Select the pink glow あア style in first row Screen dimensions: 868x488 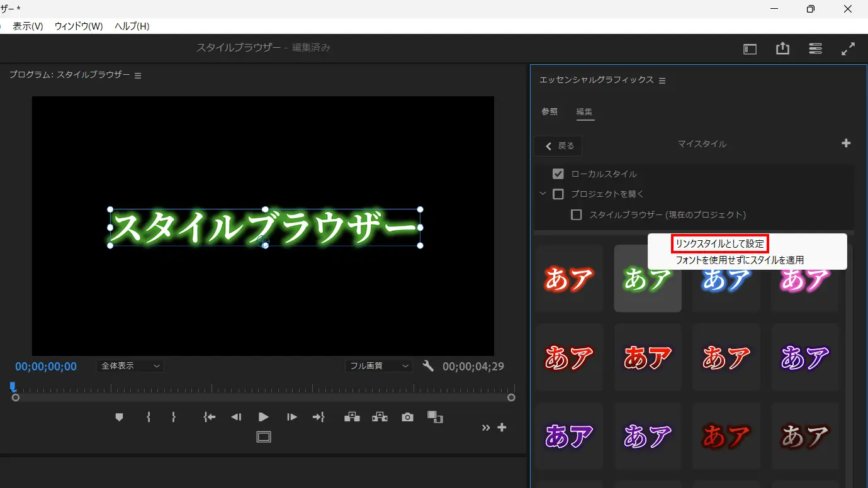pos(805,279)
